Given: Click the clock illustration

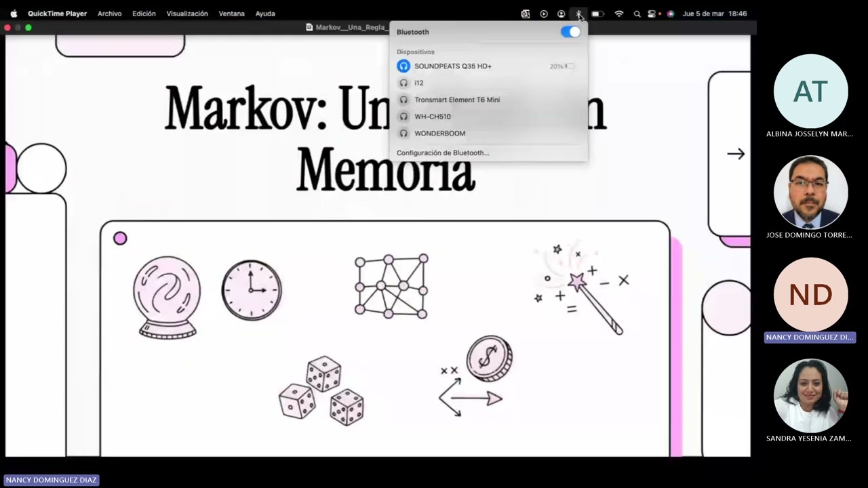Looking at the screenshot, I should coord(252,290).
